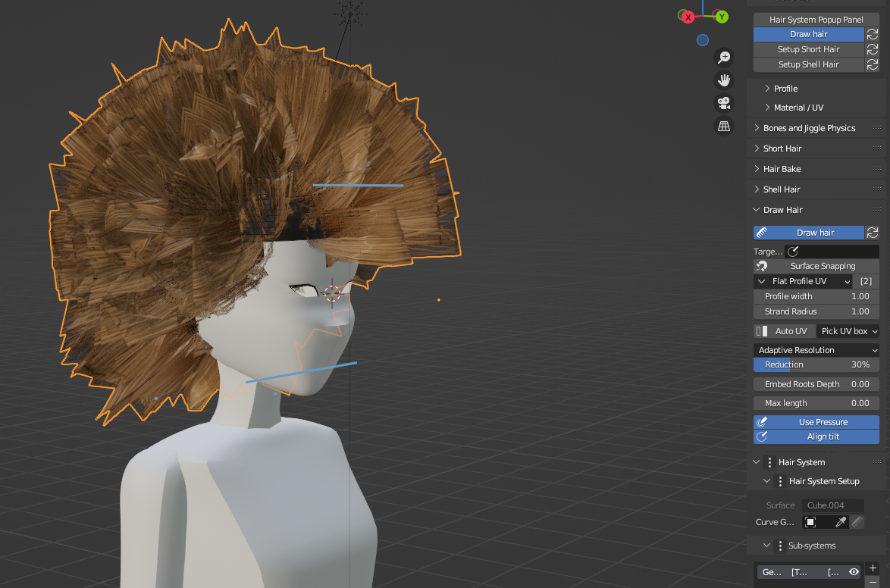Expand the Bones and Jiggle Physics panel
The height and width of the screenshot is (588, 890).
tap(757, 128)
